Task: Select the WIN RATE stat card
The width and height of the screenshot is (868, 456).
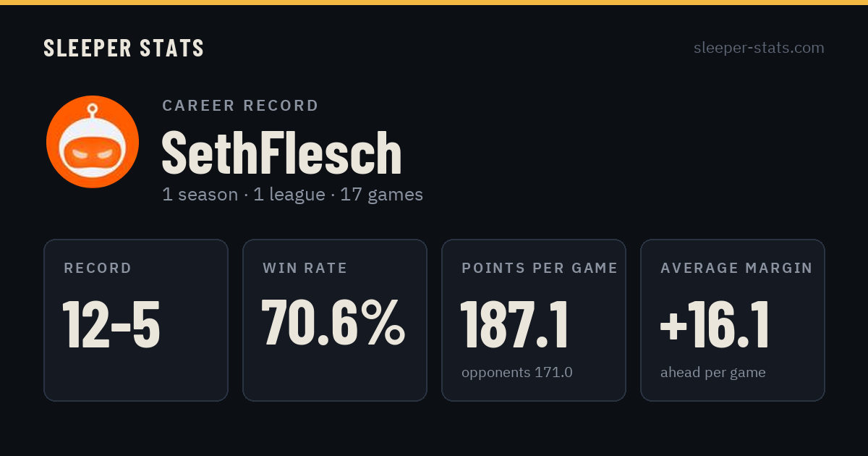Action: click(335, 320)
